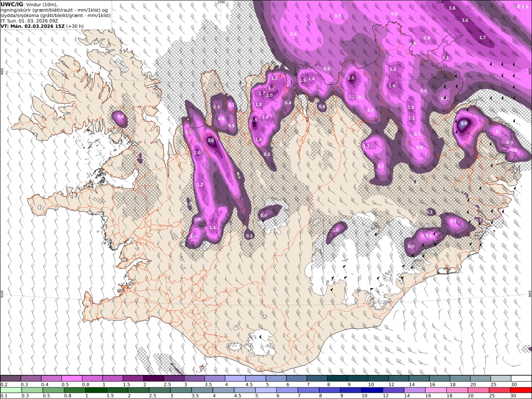
Task: Click the 3.8 snowfall value on the map
Action: 464,123
